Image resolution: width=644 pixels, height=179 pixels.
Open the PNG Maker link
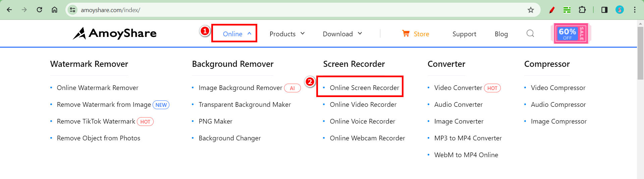click(215, 121)
